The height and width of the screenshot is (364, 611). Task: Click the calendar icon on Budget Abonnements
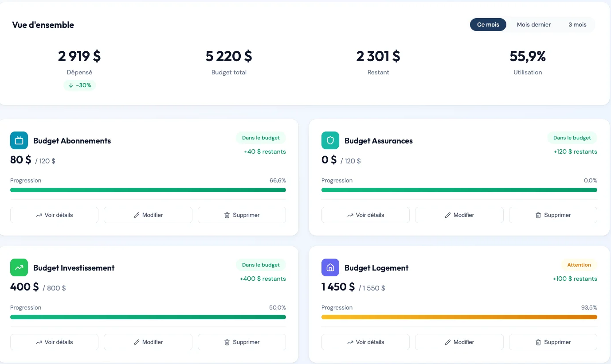(x=19, y=140)
